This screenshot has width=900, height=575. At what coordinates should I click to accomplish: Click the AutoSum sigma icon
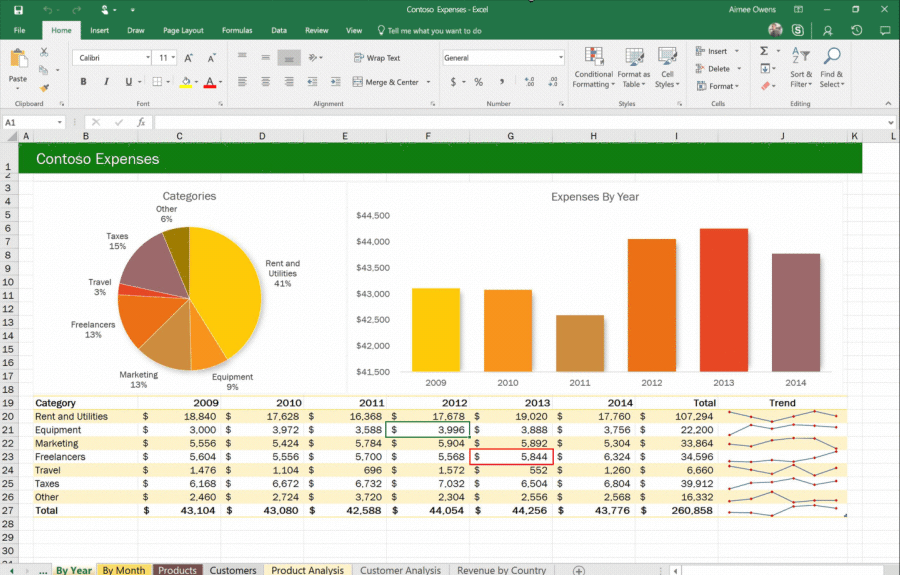pos(764,51)
